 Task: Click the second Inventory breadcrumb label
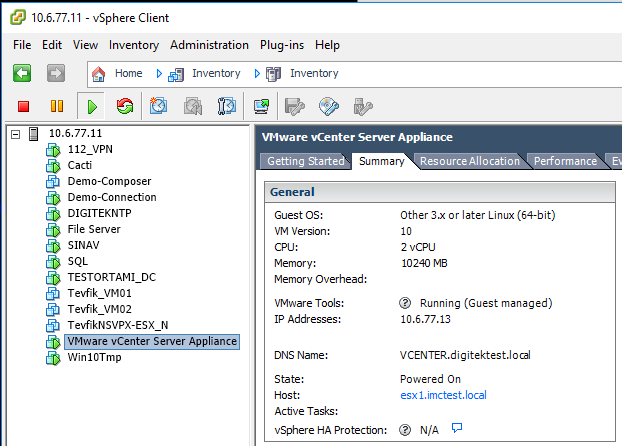(314, 73)
